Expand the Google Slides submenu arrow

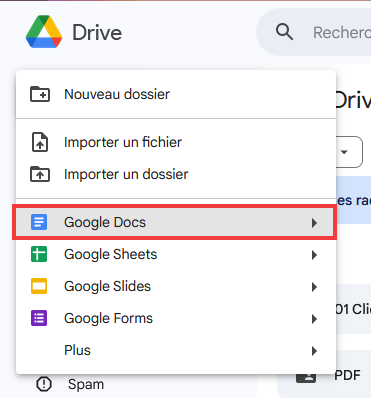click(x=314, y=287)
